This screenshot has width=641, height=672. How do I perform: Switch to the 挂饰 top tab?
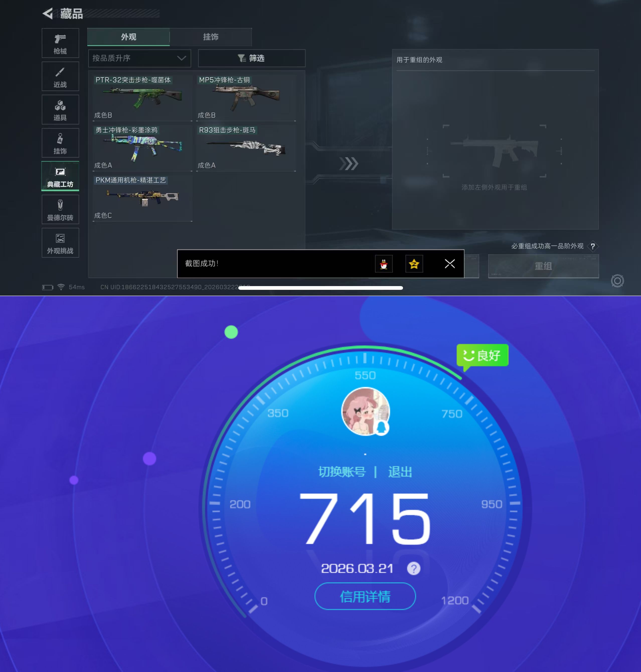(x=210, y=37)
